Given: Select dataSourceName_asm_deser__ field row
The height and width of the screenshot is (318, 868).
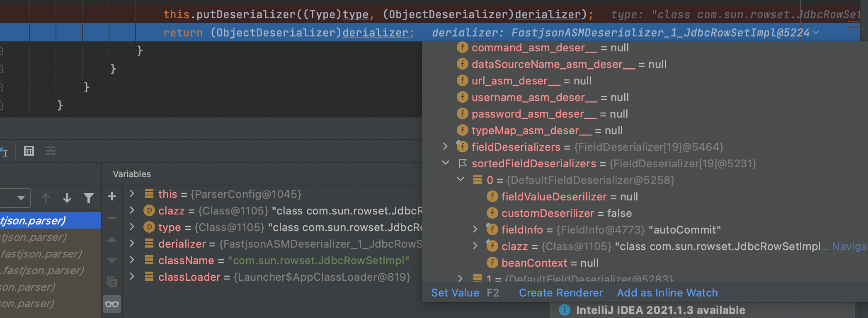Looking at the screenshot, I should pyautogui.click(x=645, y=64).
